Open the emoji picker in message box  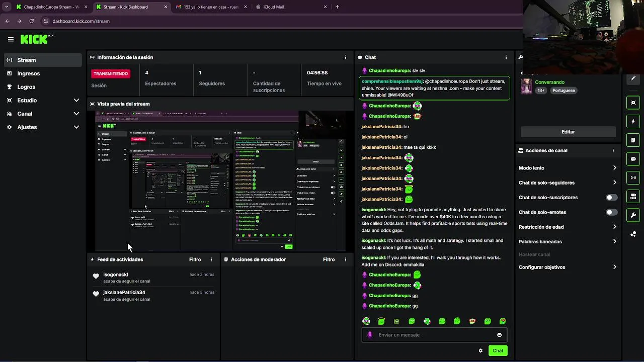coord(499,335)
